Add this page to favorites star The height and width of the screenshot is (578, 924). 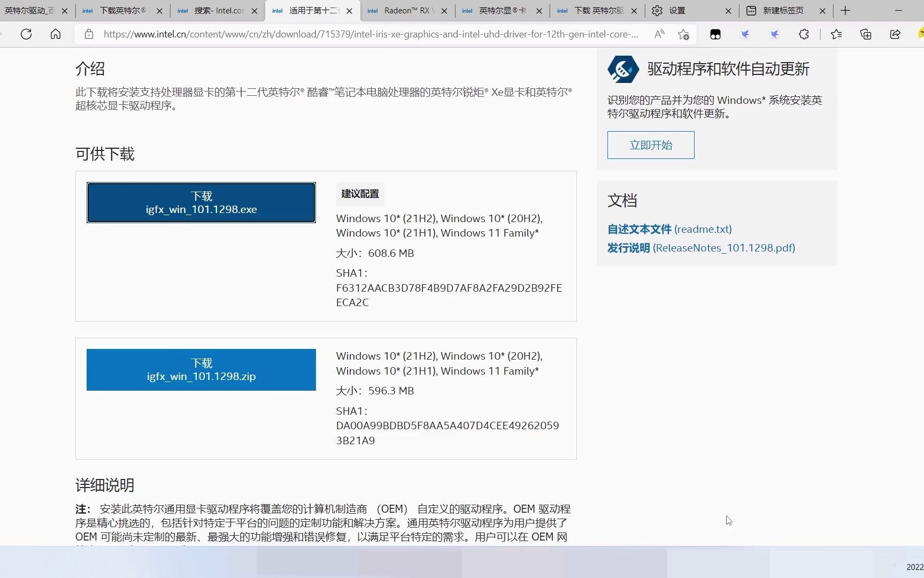[x=683, y=34]
